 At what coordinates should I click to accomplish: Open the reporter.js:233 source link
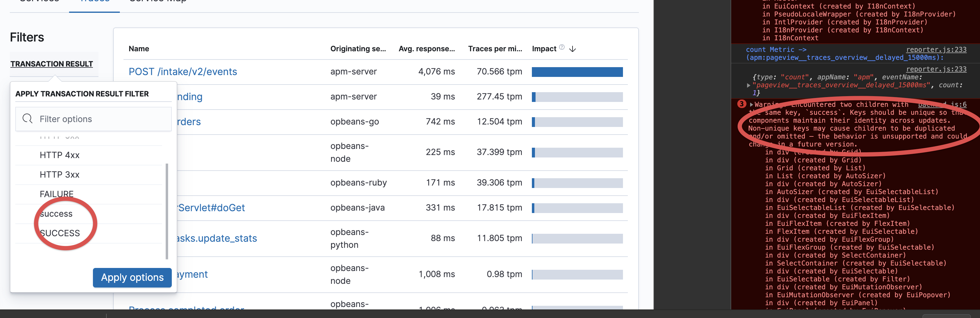click(x=937, y=49)
